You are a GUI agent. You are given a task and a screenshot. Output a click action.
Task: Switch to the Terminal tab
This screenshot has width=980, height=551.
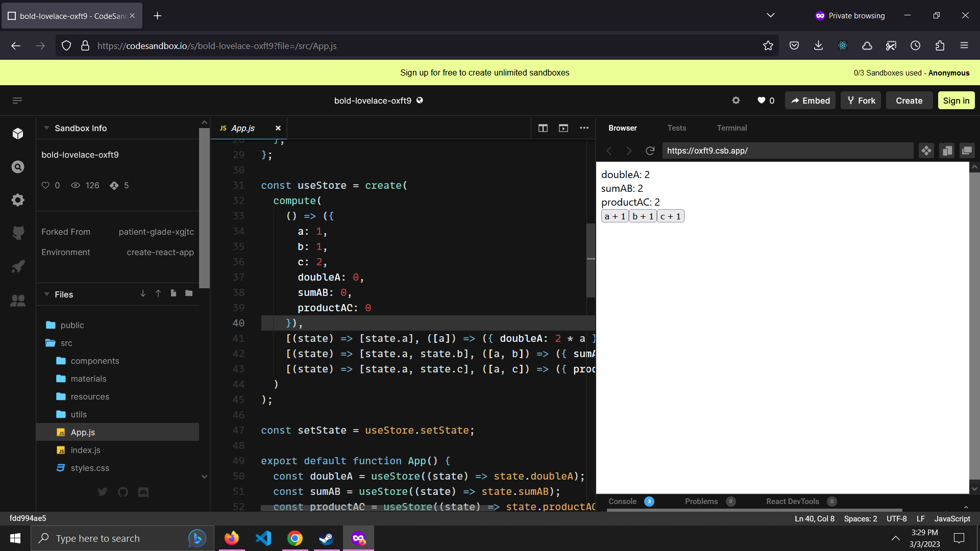[x=731, y=128]
